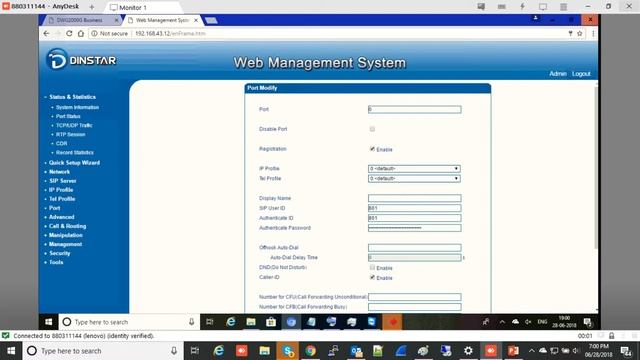Image resolution: width=640 pixels, height=360 pixels.
Task: Click the Authenticate Password field
Action: point(414,228)
